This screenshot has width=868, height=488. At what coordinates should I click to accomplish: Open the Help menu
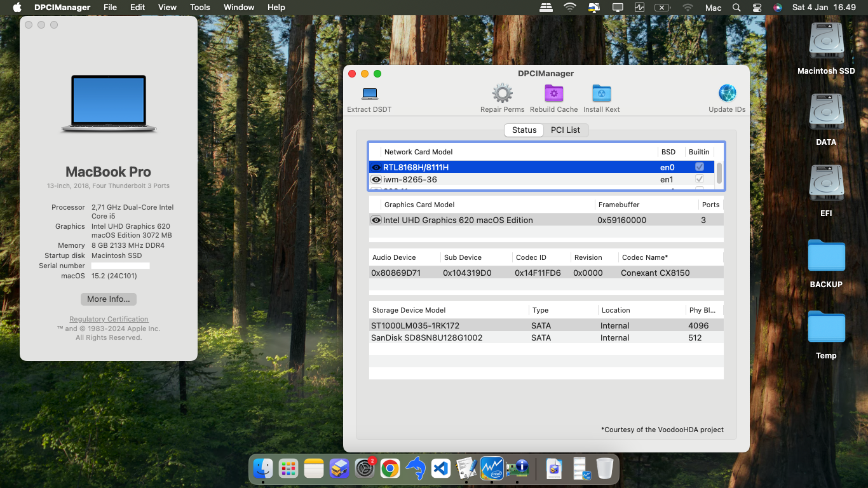[x=276, y=8]
